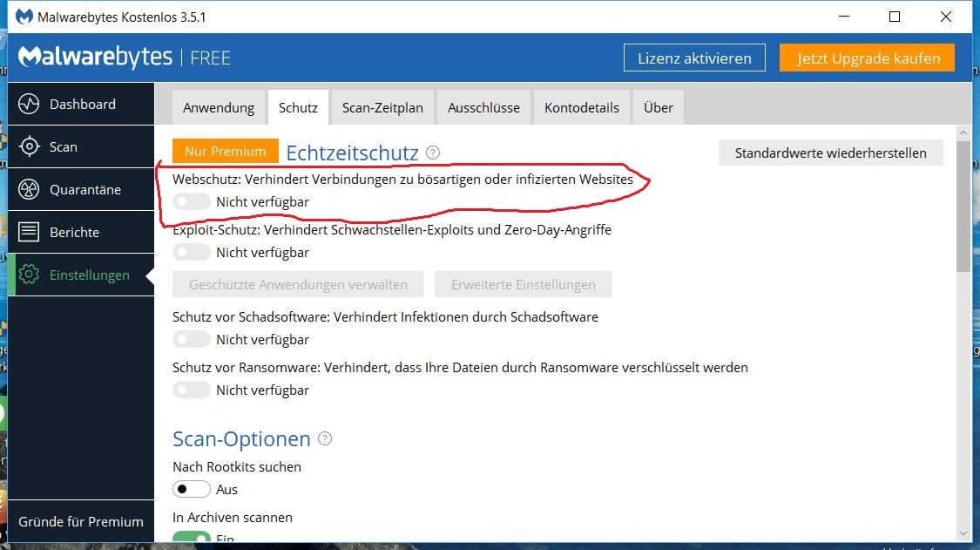The height and width of the screenshot is (550, 980).
Task: Select the Schutz tab
Action: tap(298, 107)
